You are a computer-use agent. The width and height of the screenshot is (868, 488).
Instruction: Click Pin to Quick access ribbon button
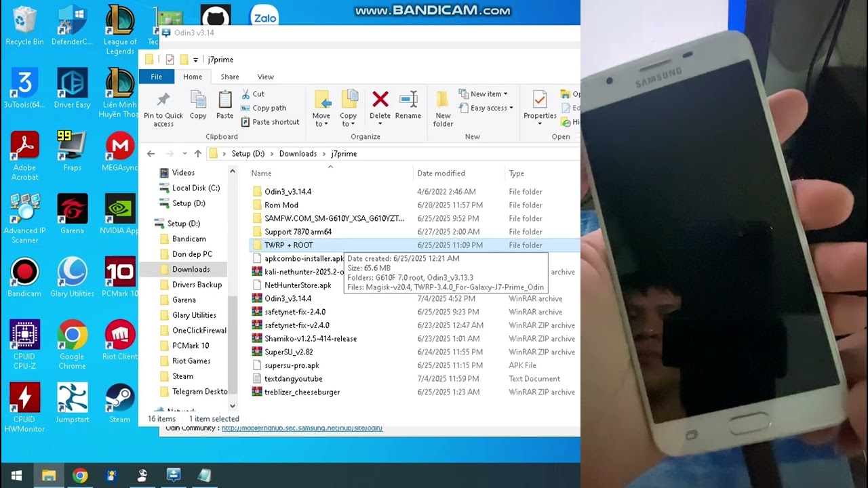tap(163, 108)
